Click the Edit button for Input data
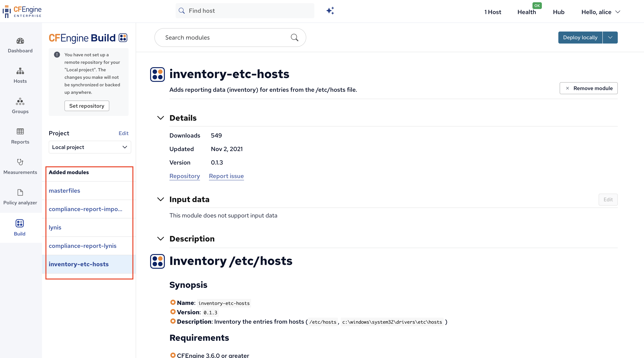 pos(608,199)
